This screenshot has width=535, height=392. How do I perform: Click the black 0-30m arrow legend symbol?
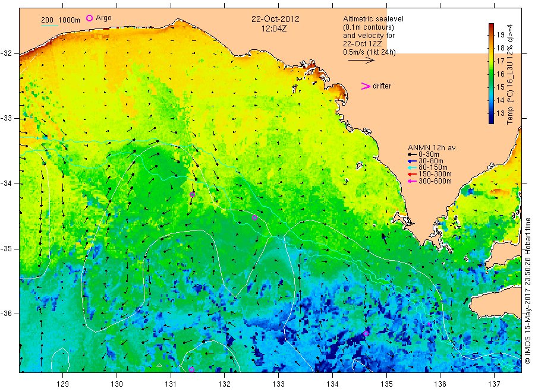point(412,154)
